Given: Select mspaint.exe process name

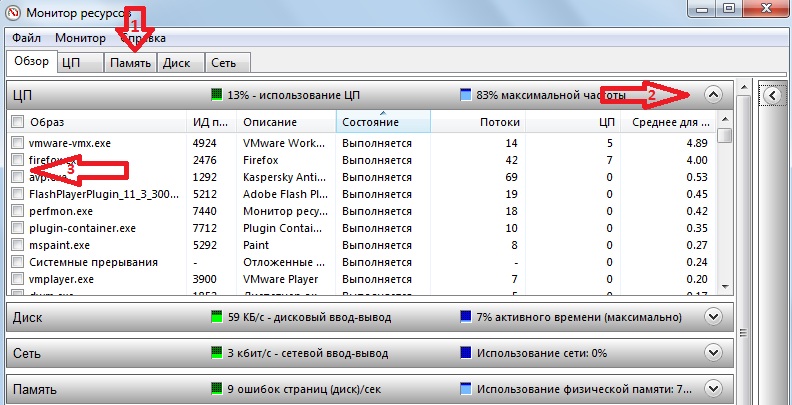Looking at the screenshot, I should point(60,245).
